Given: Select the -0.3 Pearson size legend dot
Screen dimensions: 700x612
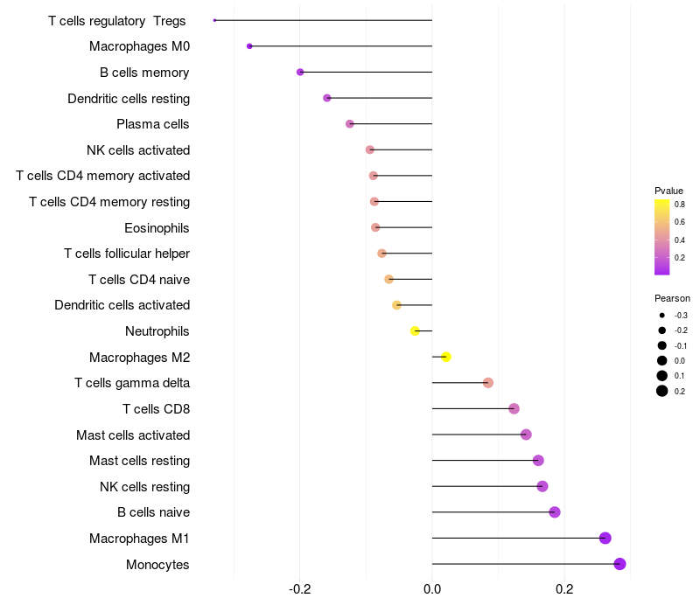Looking at the screenshot, I should pyautogui.click(x=662, y=315).
